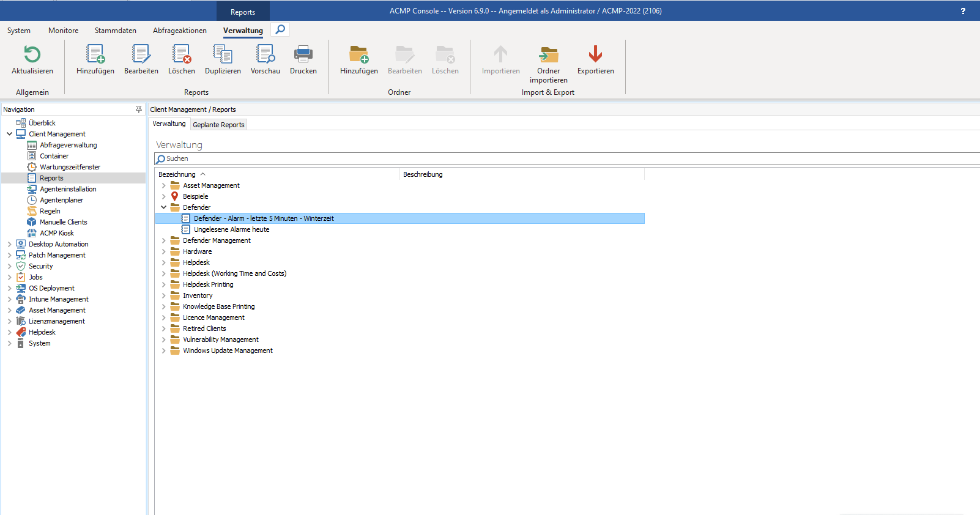The height and width of the screenshot is (515, 980).
Task: Open the System ribbon menu
Action: 19,31
